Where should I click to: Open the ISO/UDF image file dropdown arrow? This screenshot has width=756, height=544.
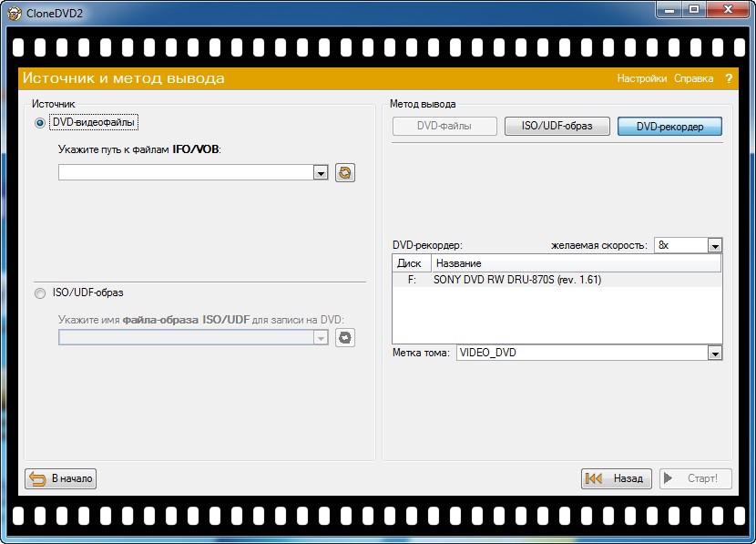[x=321, y=337]
